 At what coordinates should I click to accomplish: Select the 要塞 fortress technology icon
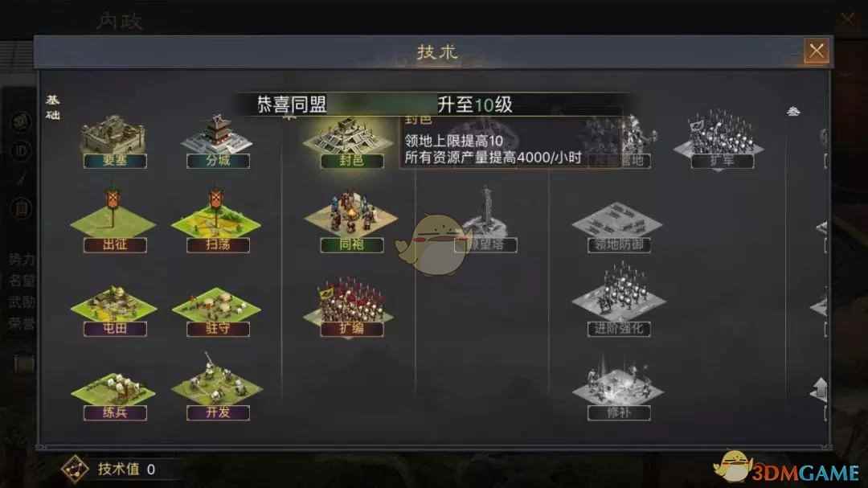[x=115, y=141]
